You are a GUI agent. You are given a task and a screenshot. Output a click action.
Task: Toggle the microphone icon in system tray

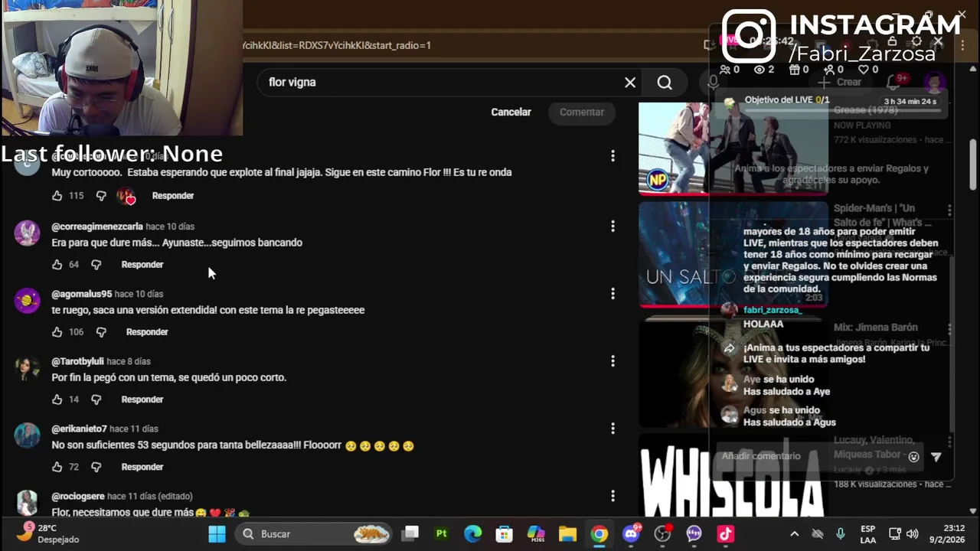pyautogui.click(x=841, y=534)
